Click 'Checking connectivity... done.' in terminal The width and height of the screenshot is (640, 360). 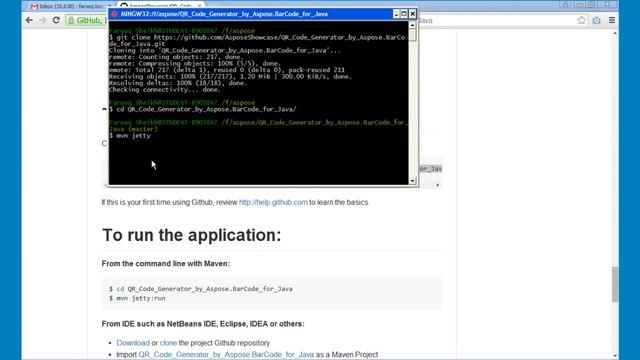point(165,90)
